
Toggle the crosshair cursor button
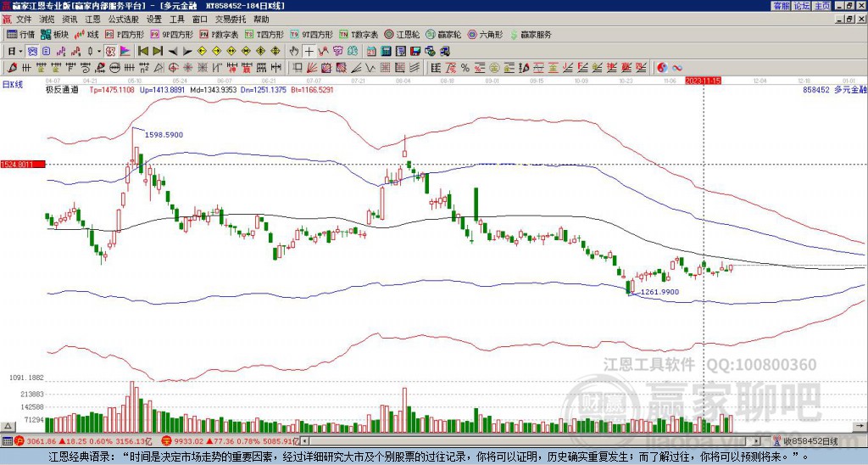[x=309, y=51]
